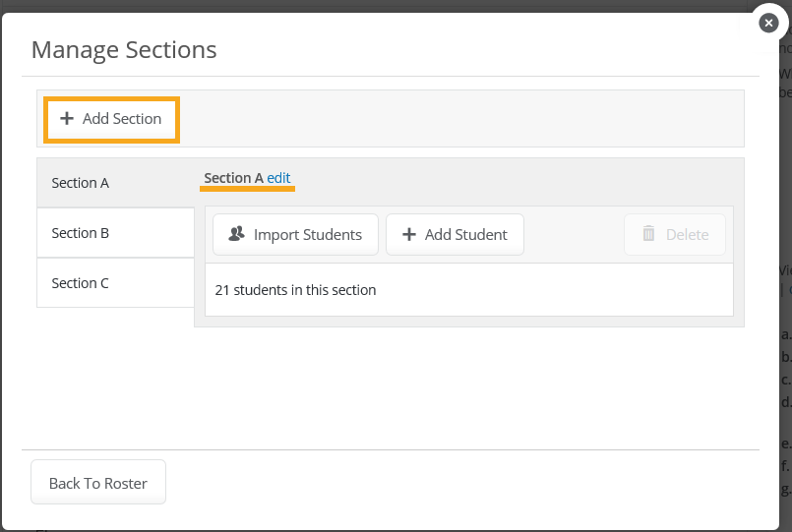Click the greyed-out Delete button
This screenshot has width=792, height=532.
click(675, 235)
